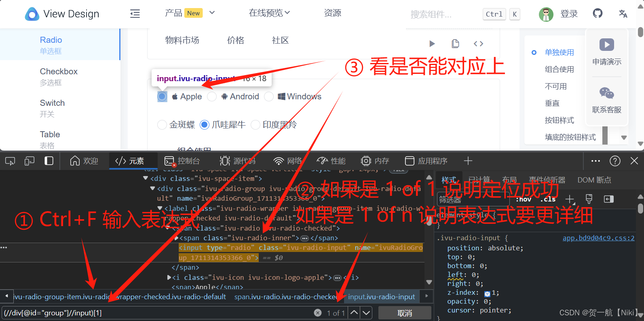Collapse the ivu-radio-wrapper label node

click(160, 208)
